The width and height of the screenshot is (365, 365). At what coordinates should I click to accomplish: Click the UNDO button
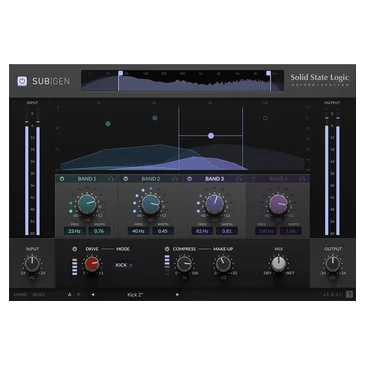(x=20, y=295)
